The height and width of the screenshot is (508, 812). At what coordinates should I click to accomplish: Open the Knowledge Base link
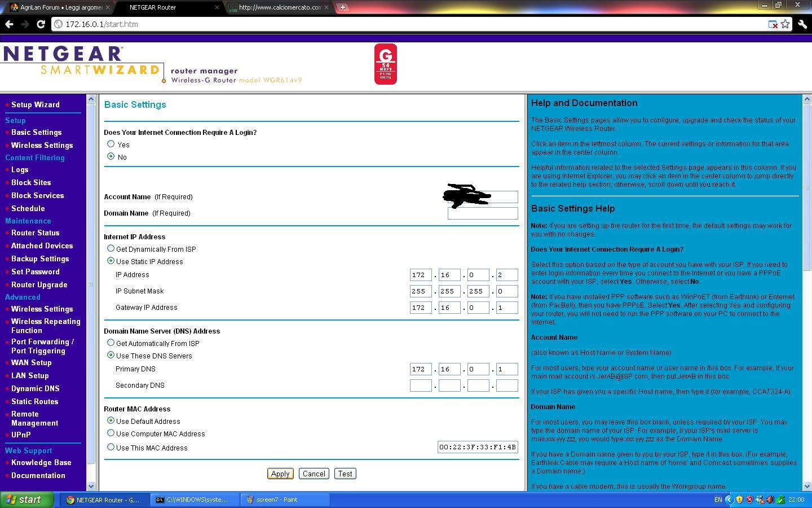click(x=41, y=462)
